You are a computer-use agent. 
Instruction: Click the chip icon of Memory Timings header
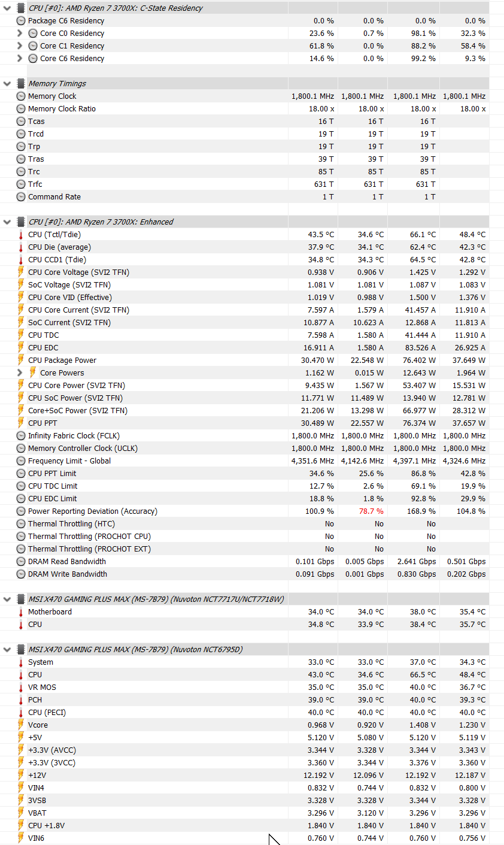(x=21, y=84)
